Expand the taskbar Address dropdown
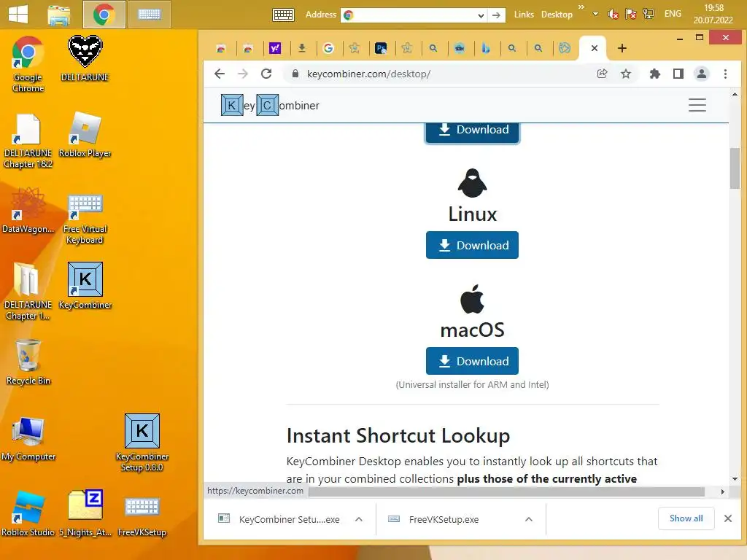 coord(481,15)
